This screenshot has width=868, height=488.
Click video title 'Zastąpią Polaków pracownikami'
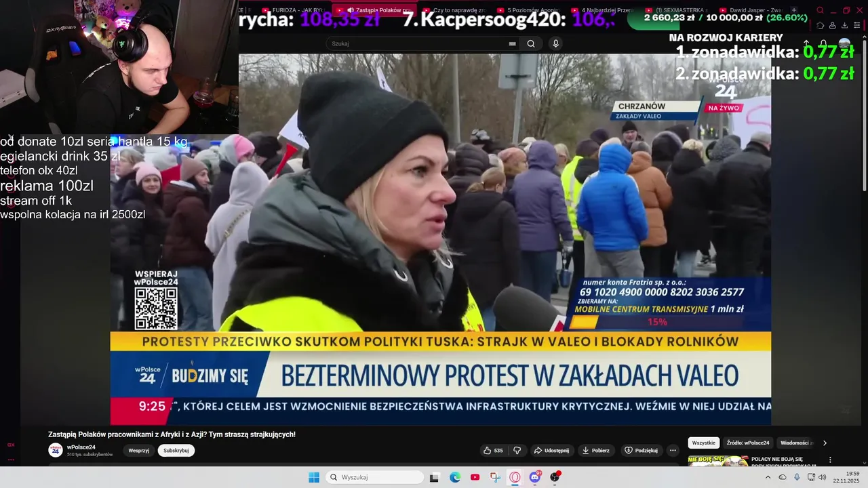(x=172, y=434)
